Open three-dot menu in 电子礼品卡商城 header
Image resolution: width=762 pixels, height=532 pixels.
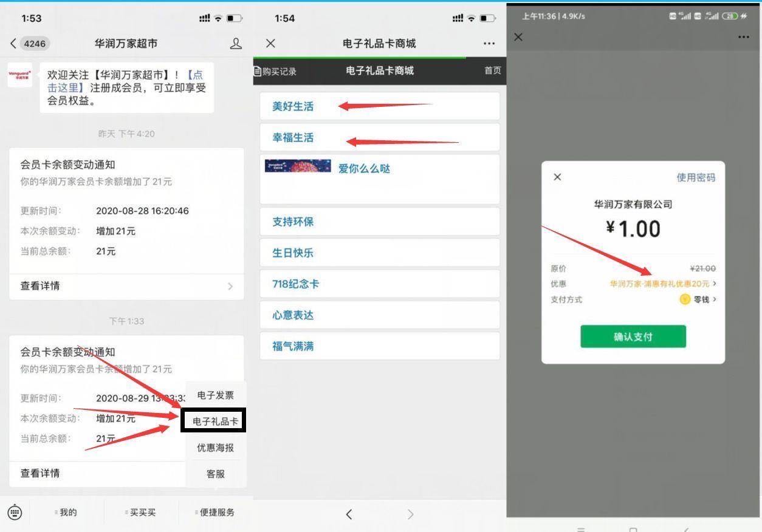pos(489,44)
